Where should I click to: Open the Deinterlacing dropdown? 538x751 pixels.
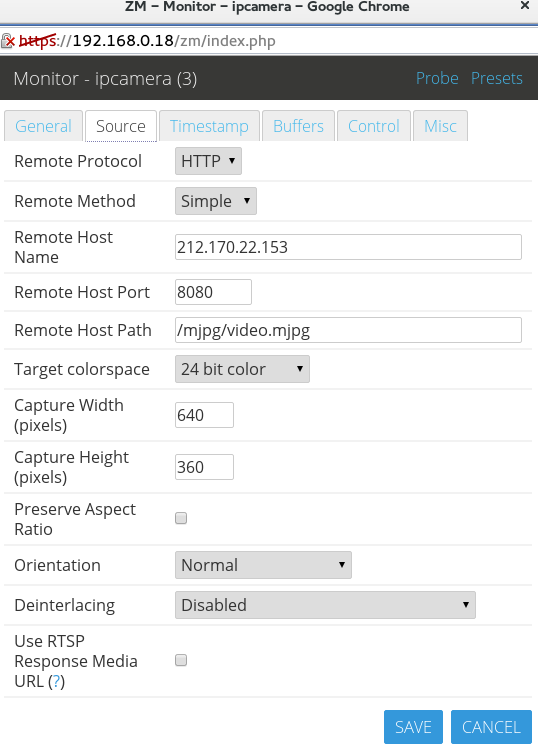point(325,605)
